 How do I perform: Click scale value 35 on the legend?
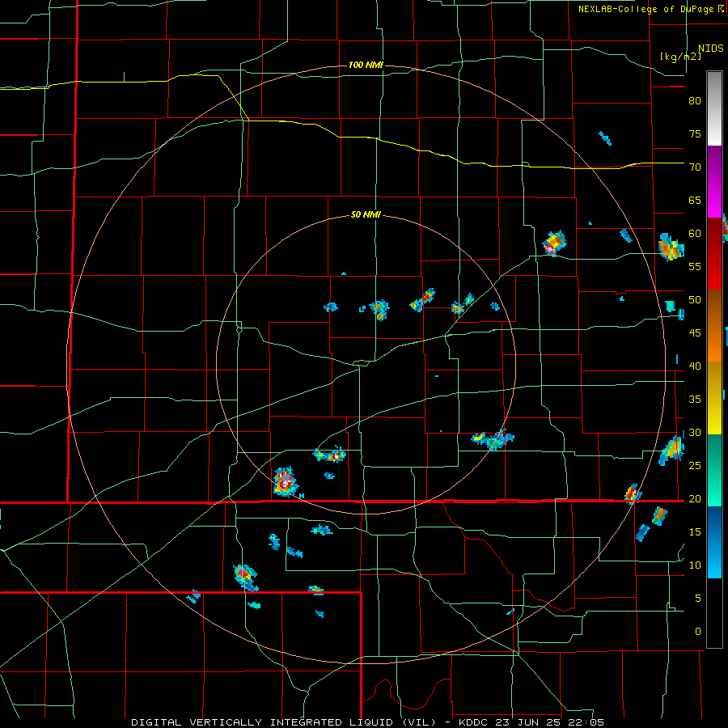695,400
